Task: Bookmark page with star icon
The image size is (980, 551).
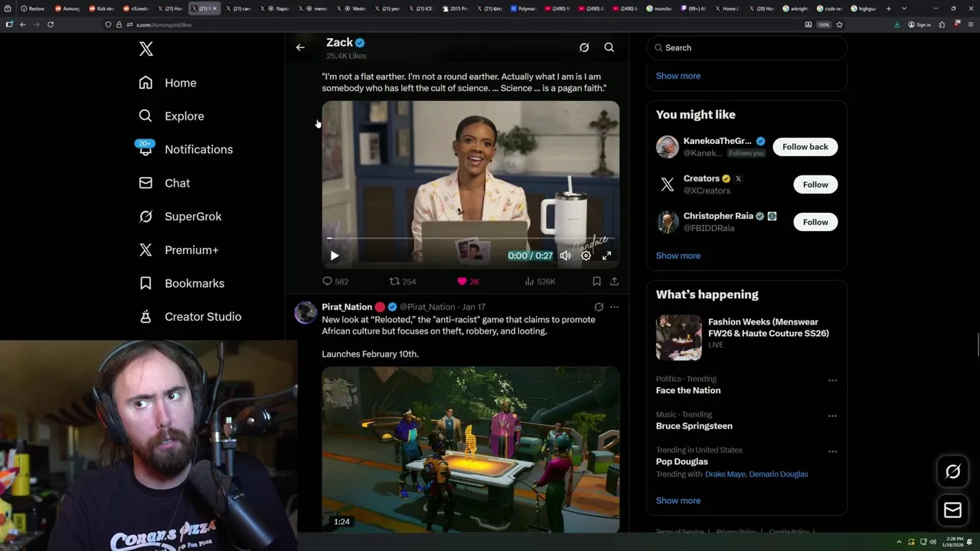Action: coord(839,24)
